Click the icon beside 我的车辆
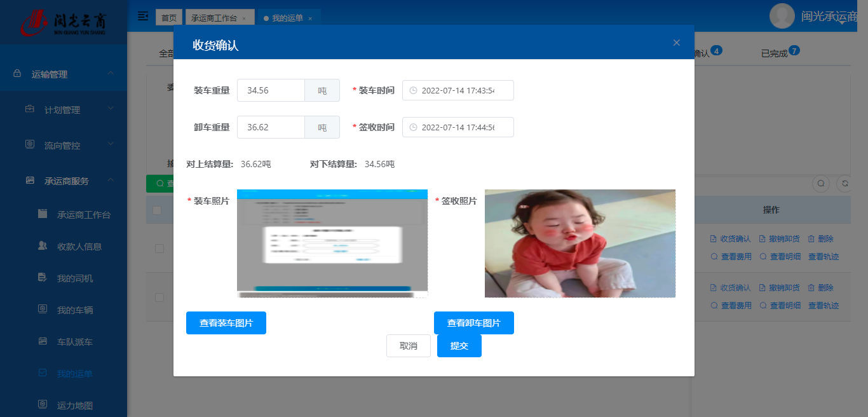The image size is (868, 417). [x=43, y=309]
